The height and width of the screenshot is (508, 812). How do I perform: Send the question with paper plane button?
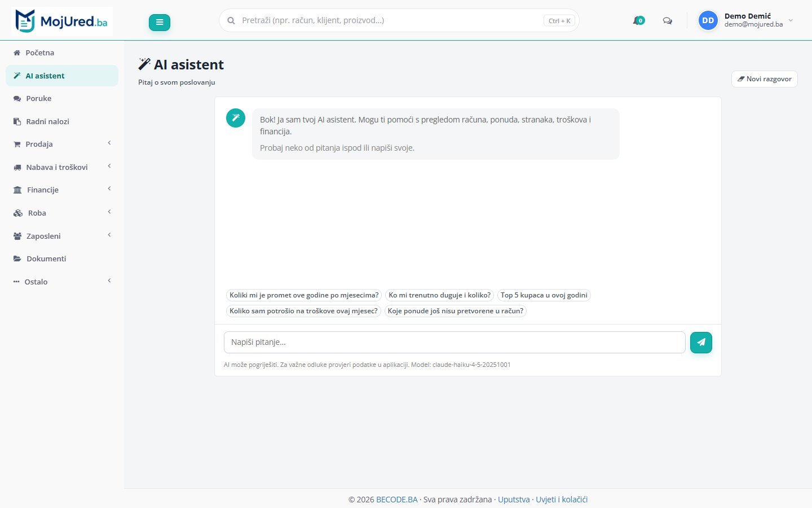click(701, 342)
